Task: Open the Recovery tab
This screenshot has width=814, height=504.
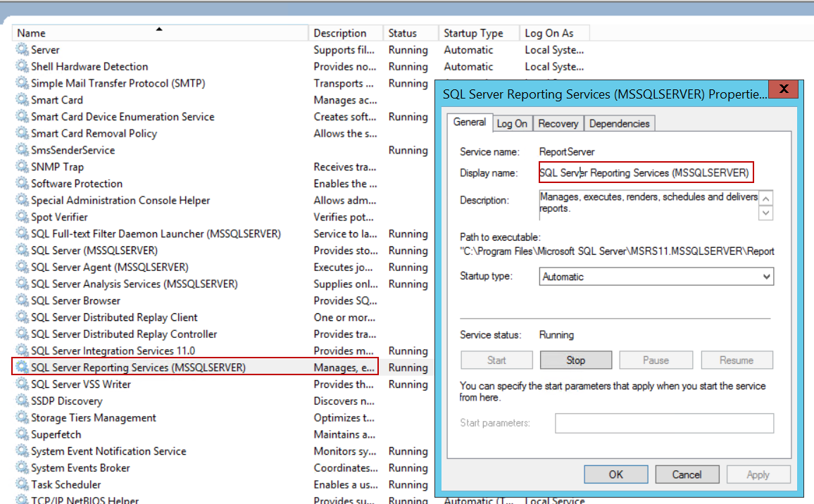Action: 558,124
